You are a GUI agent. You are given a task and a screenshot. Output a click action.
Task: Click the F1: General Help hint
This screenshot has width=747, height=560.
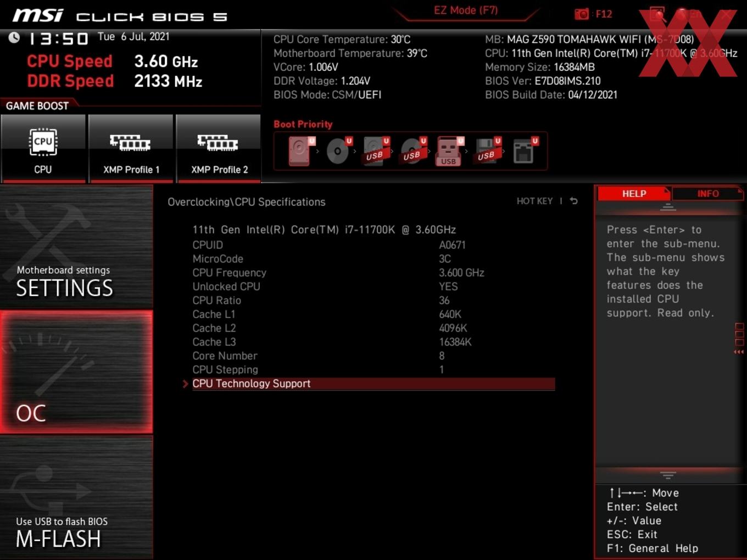pyautogui.click(x=653, y=548)
